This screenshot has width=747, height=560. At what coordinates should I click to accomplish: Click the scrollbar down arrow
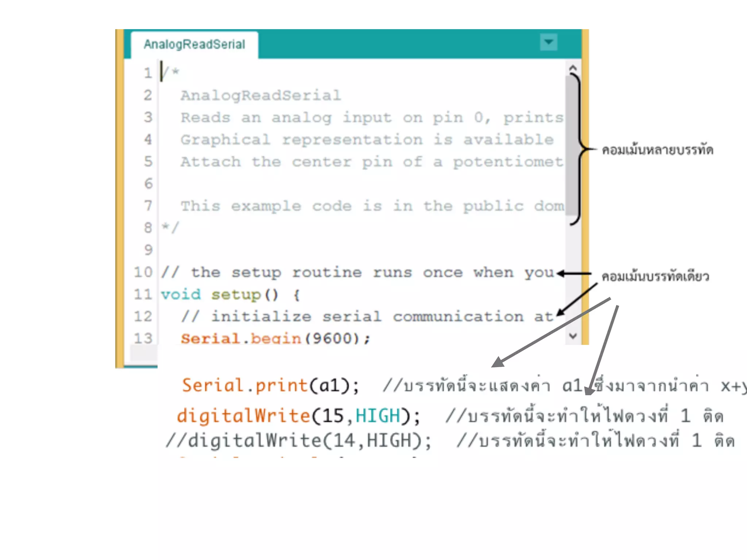(x=573, y=336)
